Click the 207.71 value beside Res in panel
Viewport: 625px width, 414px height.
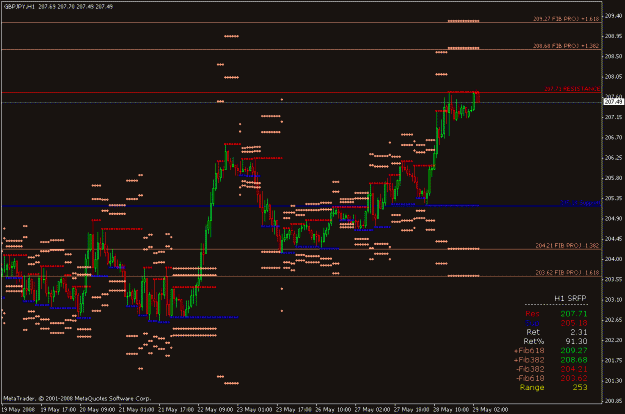tap(574, 314)
